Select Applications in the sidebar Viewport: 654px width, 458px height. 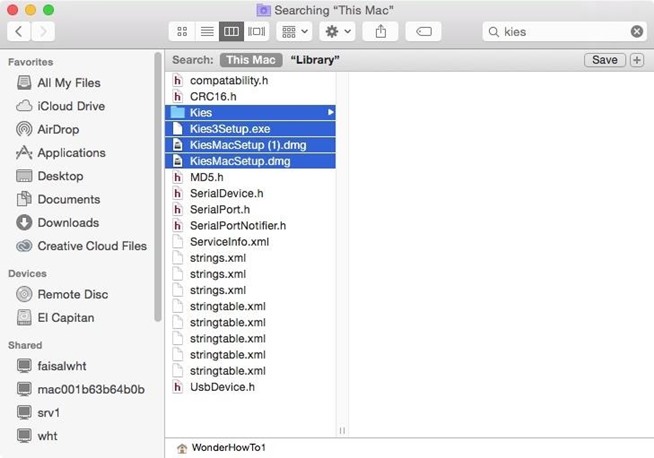tap(70, 152)
